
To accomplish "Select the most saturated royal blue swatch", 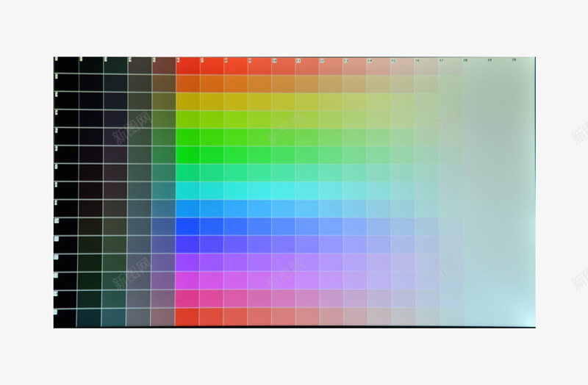I will 188,226.
